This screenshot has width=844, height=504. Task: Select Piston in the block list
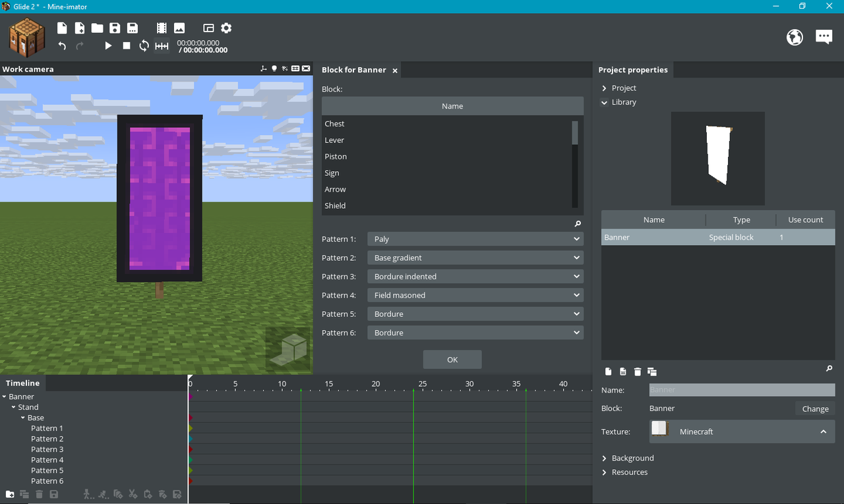(446, 157)
